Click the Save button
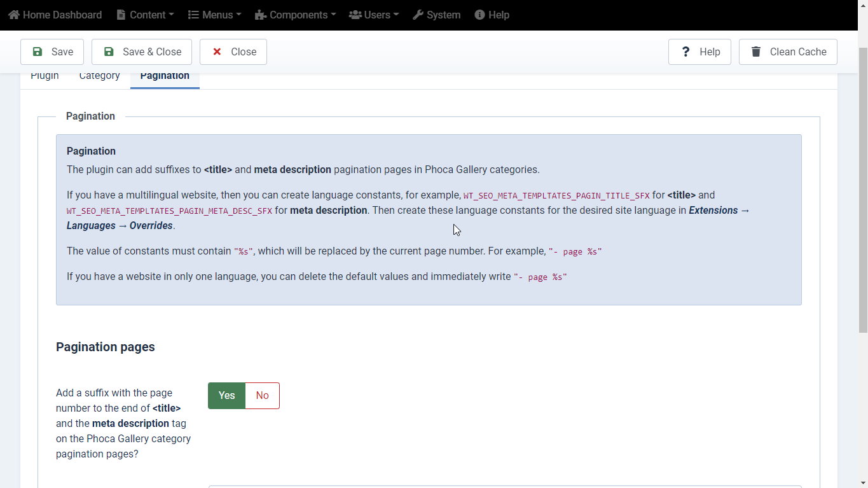 coord(52,52)
